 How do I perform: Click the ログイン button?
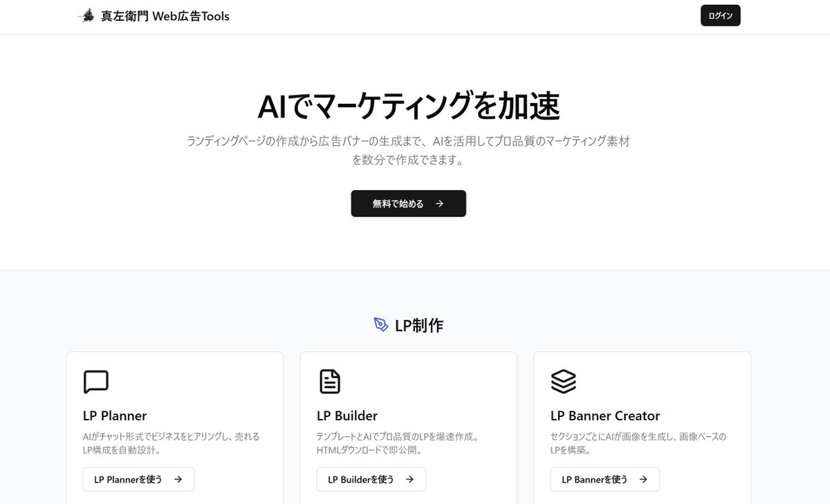coord(720,16)
